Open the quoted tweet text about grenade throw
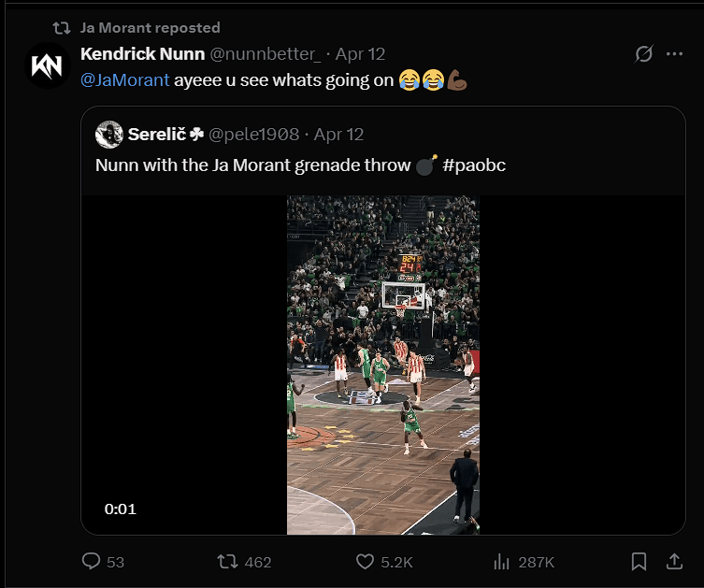The width and height of the screenshot is (704, 588). [x=252, y=165]
